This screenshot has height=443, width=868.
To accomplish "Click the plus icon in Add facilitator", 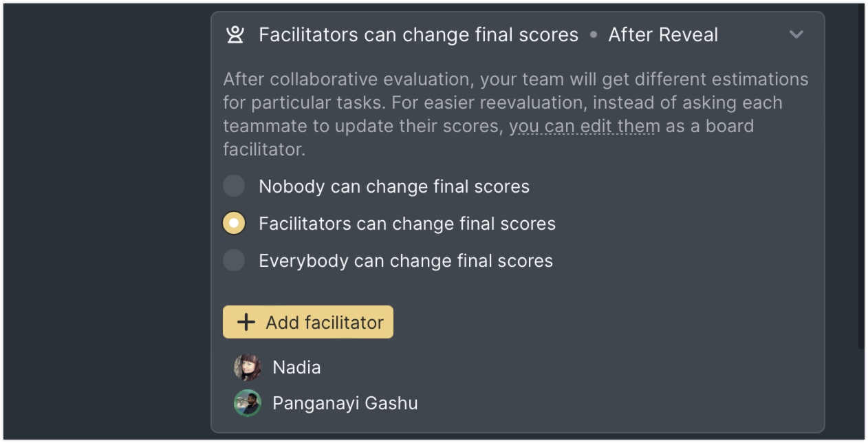I will pos(246,322).
